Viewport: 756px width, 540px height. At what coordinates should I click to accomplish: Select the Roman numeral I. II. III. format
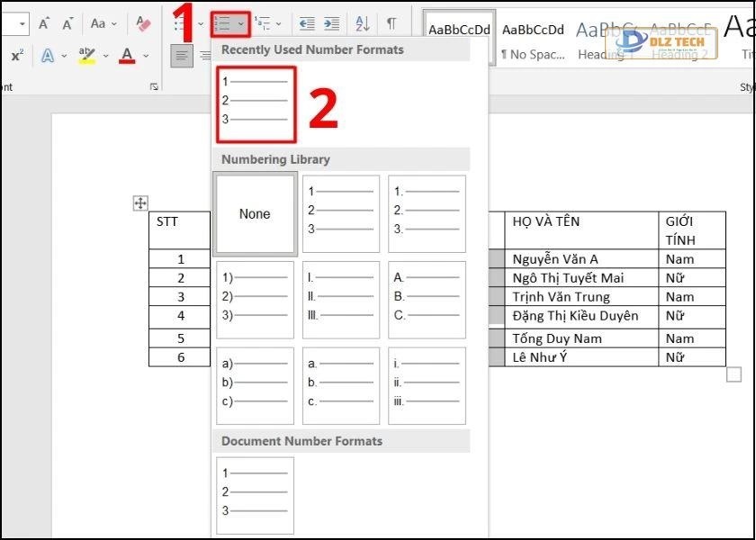pos(341,298)
